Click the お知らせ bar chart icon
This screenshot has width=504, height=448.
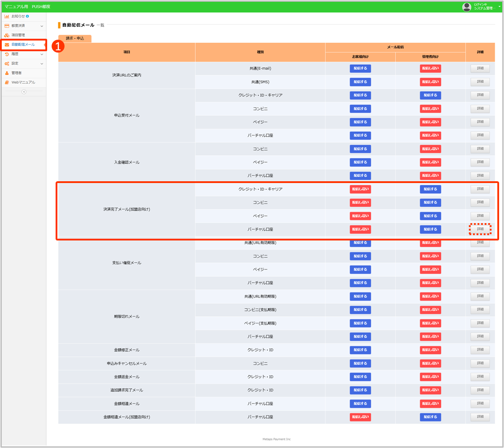coord(7,16)
